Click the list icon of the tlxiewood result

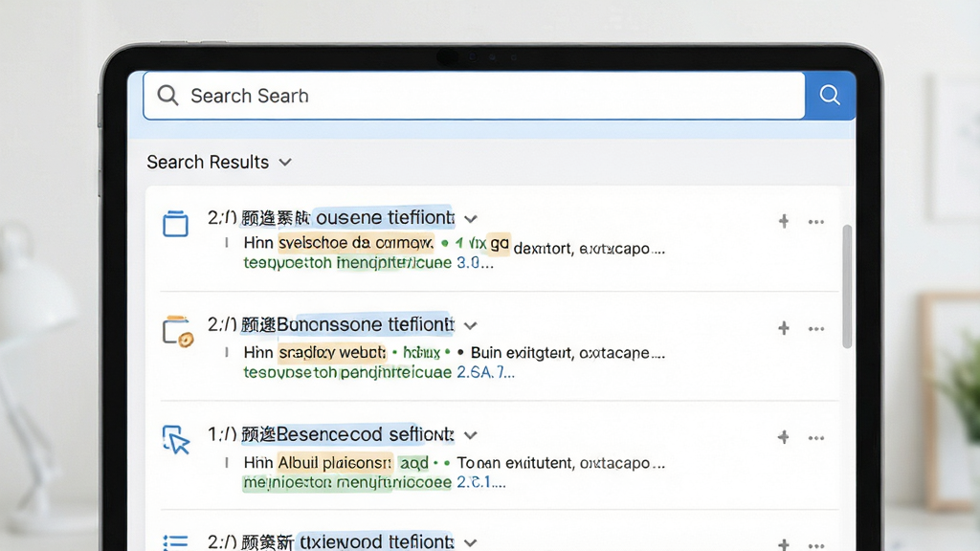pos(176,542)
